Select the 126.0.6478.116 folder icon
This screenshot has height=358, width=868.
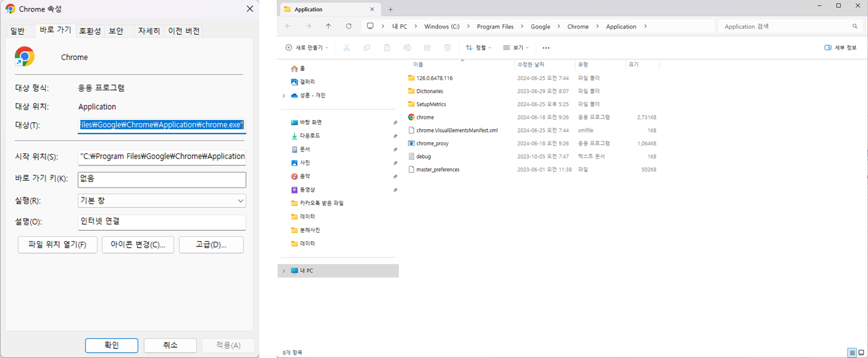click(411, 78)
